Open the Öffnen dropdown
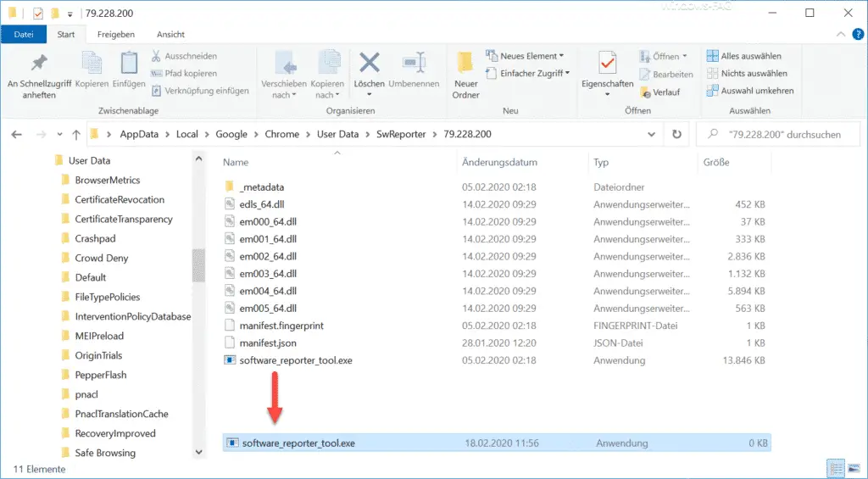The height and width of the screenshot is (479, 868). click(663, 56)
